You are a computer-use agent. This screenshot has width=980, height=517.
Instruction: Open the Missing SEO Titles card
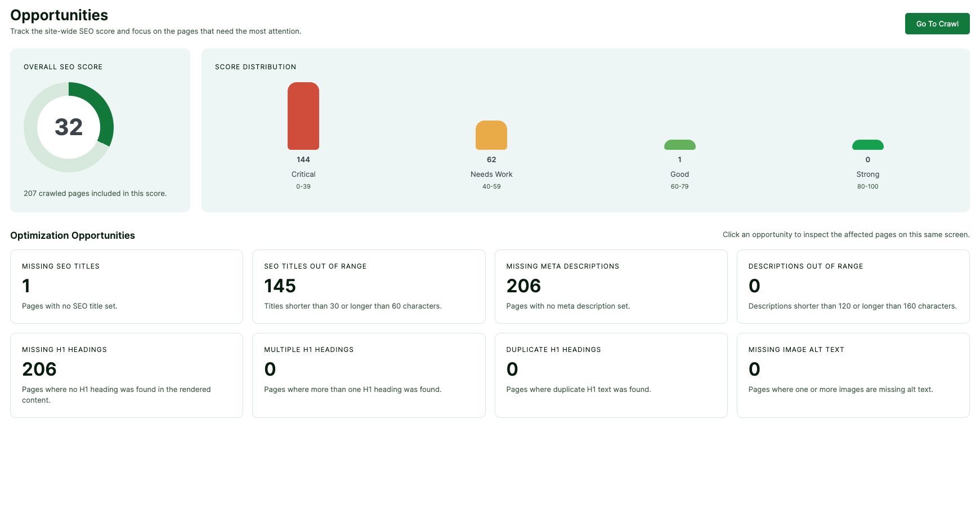126,286
